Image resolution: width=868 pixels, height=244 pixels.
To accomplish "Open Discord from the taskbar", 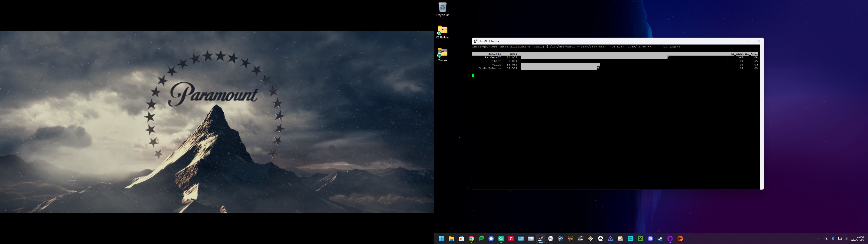I will (650, 239).
